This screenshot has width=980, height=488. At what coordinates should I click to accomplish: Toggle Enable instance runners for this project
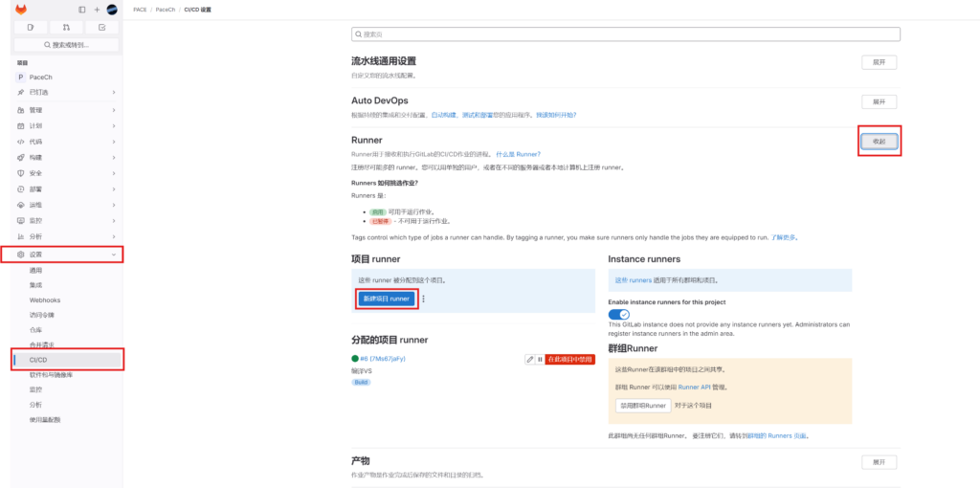pos(619,314)
